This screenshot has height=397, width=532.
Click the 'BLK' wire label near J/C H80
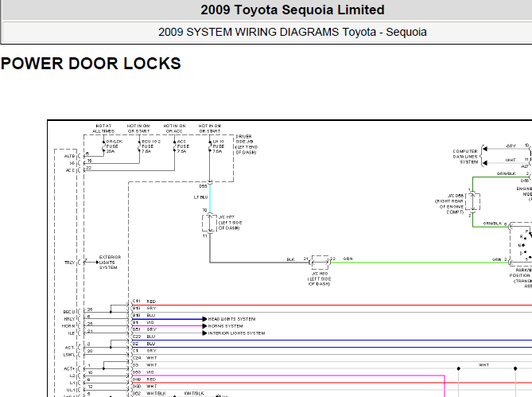click(x=290, y=259)
